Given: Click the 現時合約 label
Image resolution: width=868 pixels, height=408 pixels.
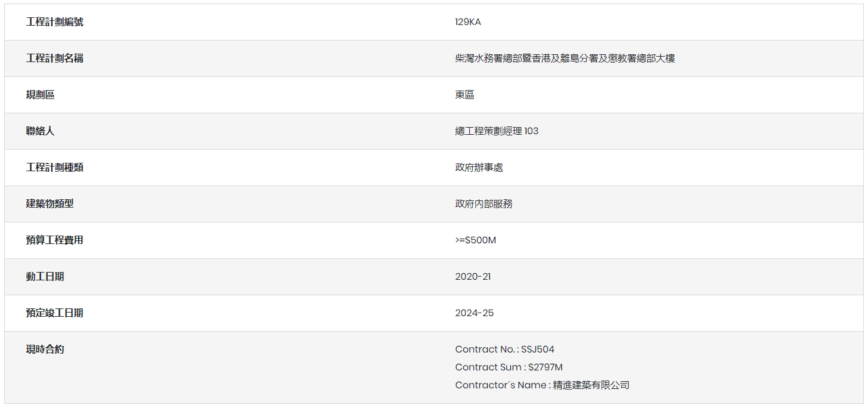Looking at the screenshot, I should pos(45,350).
